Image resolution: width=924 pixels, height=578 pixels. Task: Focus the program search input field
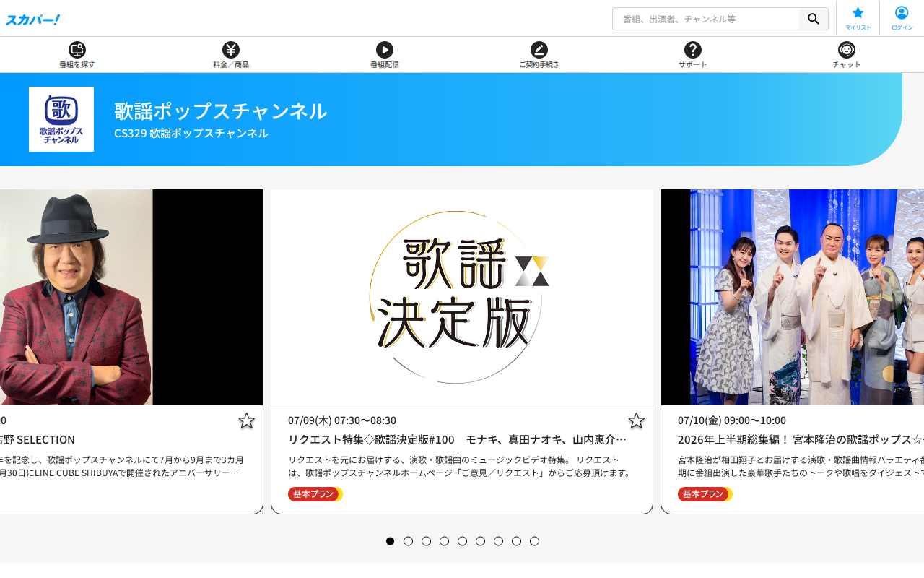tap(706, 19)
